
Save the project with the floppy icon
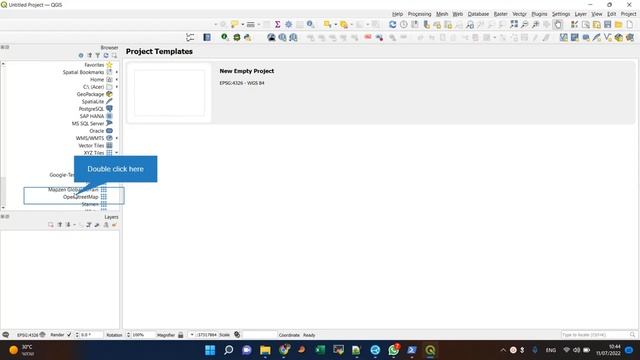point(608,24)
